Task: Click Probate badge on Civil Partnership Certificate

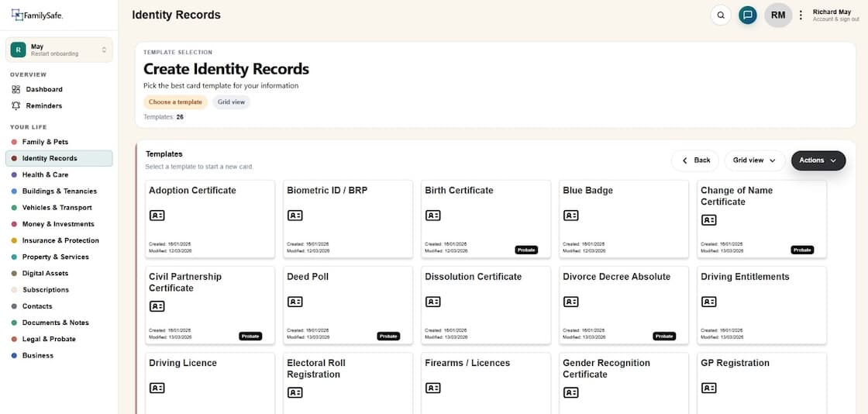Action: pos(251,336)
